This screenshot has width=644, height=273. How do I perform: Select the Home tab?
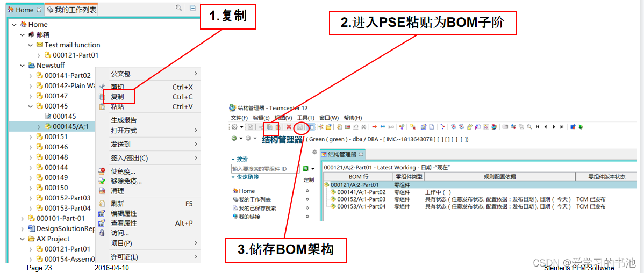coord(25,10)
